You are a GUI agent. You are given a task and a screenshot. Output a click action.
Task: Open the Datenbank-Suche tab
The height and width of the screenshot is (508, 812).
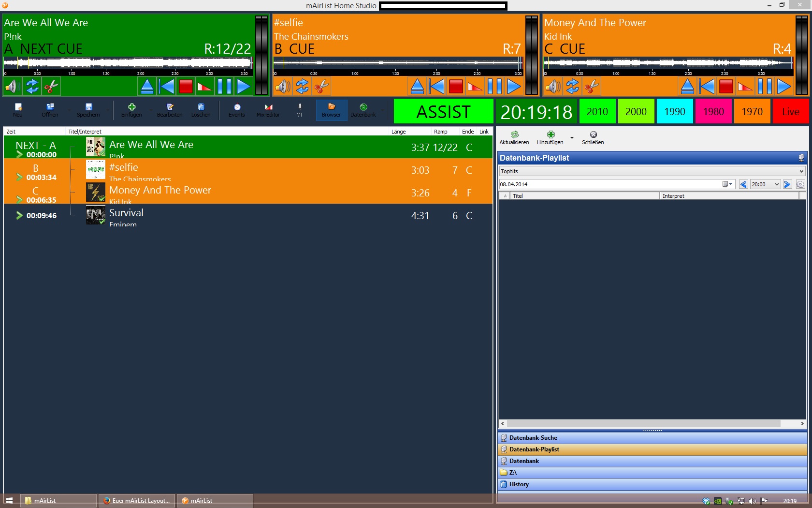(x=652, y=438)
